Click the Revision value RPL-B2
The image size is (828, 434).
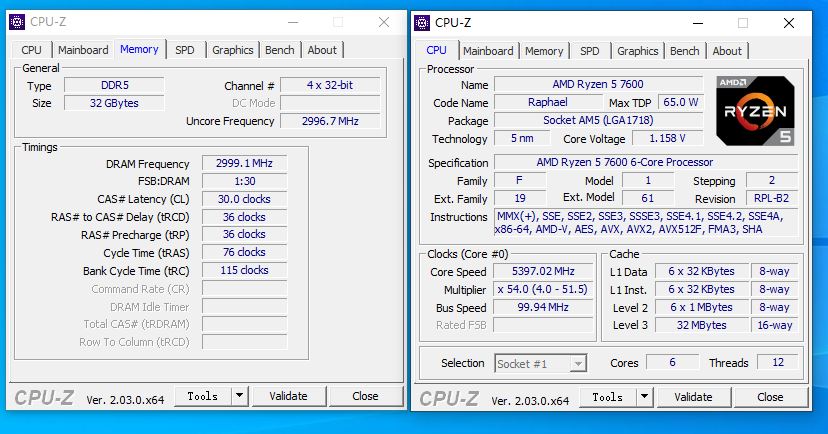(771, 199)
